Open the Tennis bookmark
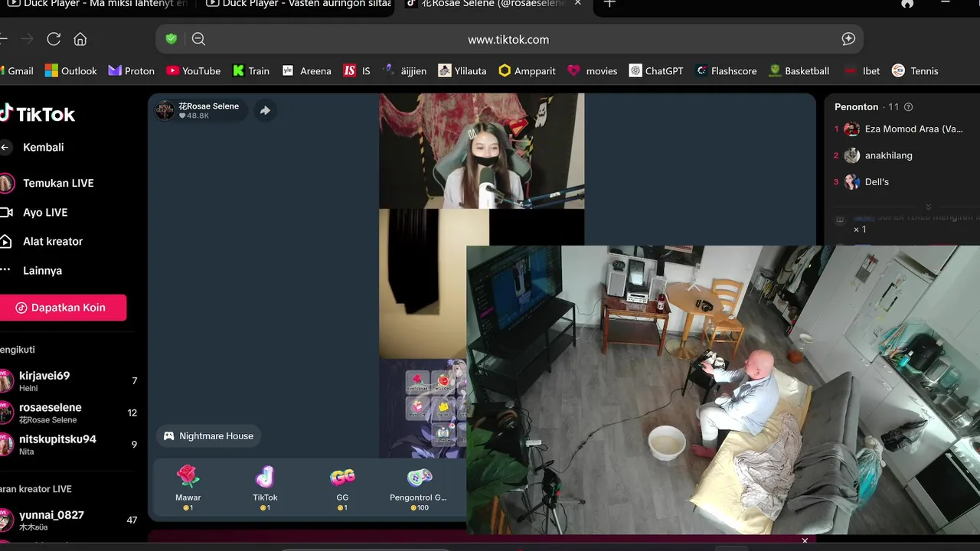The image size is (980, 551). pyautogui.click(x=915, y=70)
